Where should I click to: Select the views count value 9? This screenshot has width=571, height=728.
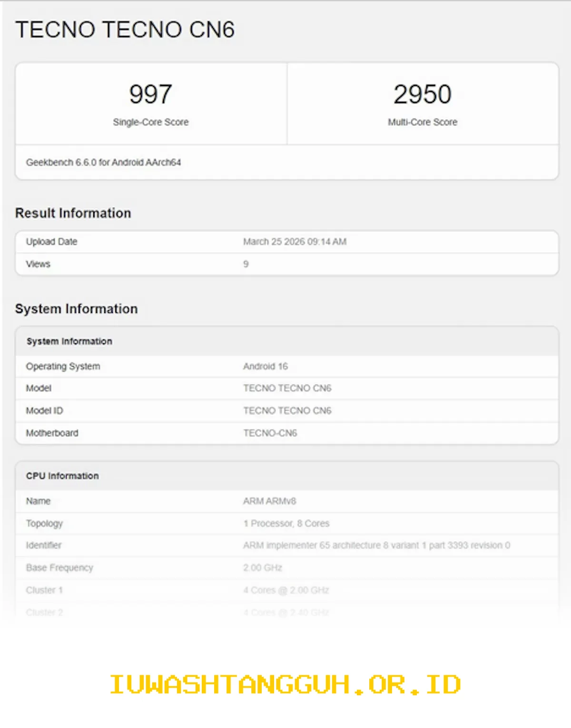click(246, 264)
